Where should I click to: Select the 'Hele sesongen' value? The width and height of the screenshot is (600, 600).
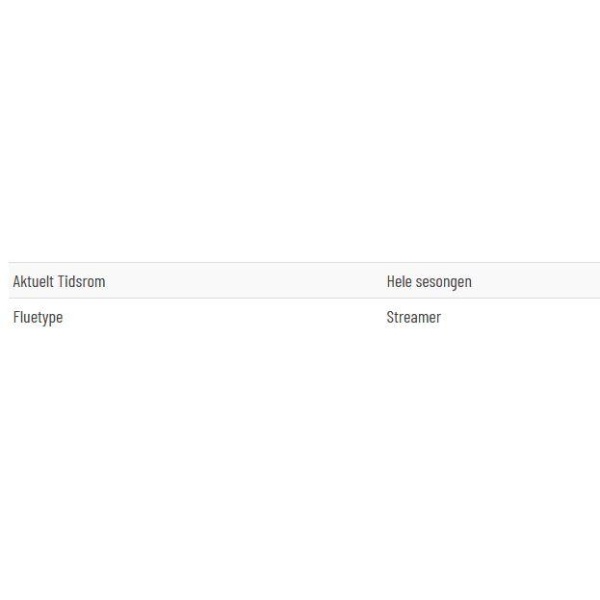(429, 282)
